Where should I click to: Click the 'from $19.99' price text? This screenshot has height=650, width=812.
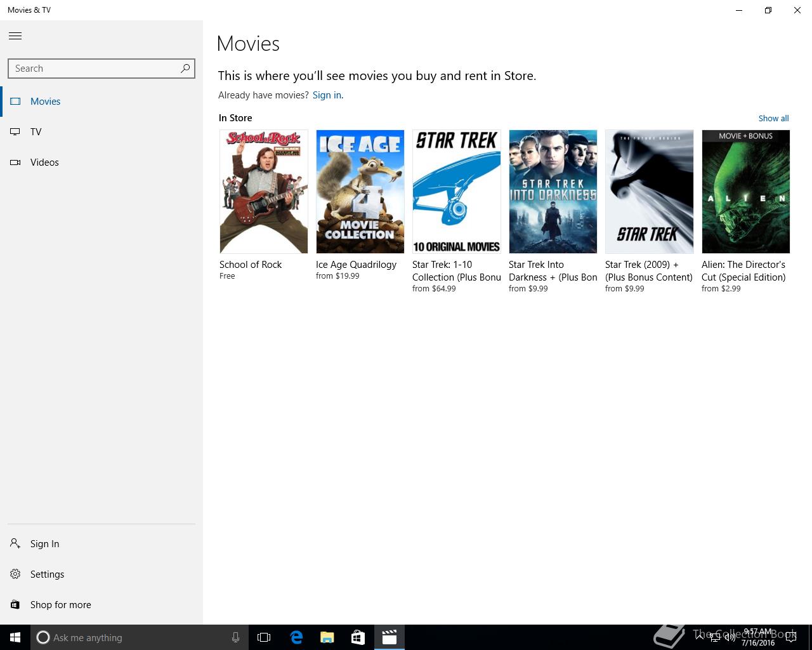337,276
